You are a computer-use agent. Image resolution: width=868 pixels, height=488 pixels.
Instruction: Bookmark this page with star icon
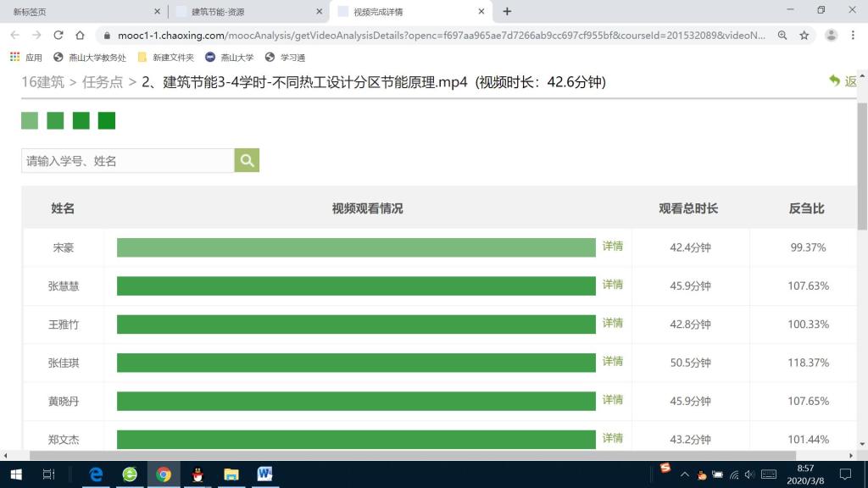coord(804,36)
